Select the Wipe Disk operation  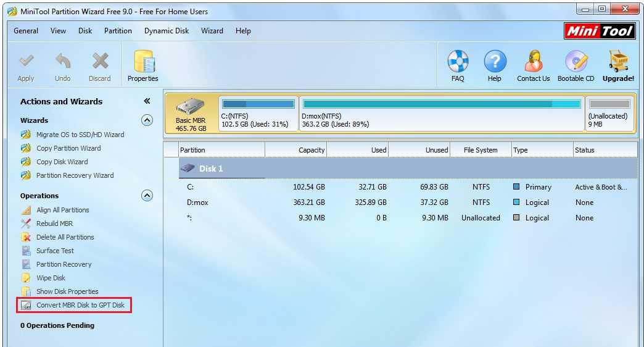pos(51,278)
